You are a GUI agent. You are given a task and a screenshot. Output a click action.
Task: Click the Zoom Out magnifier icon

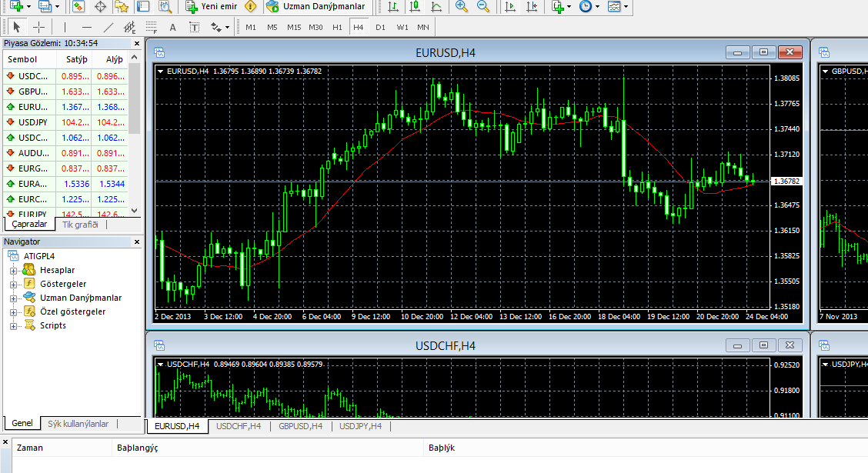[482, 7]
